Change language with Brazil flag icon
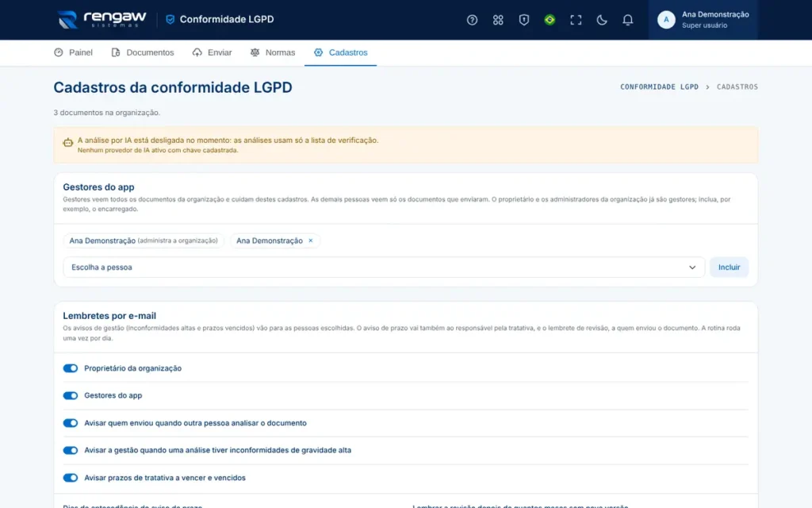Screen dimensions: 812x508 [x=550, y=20]
